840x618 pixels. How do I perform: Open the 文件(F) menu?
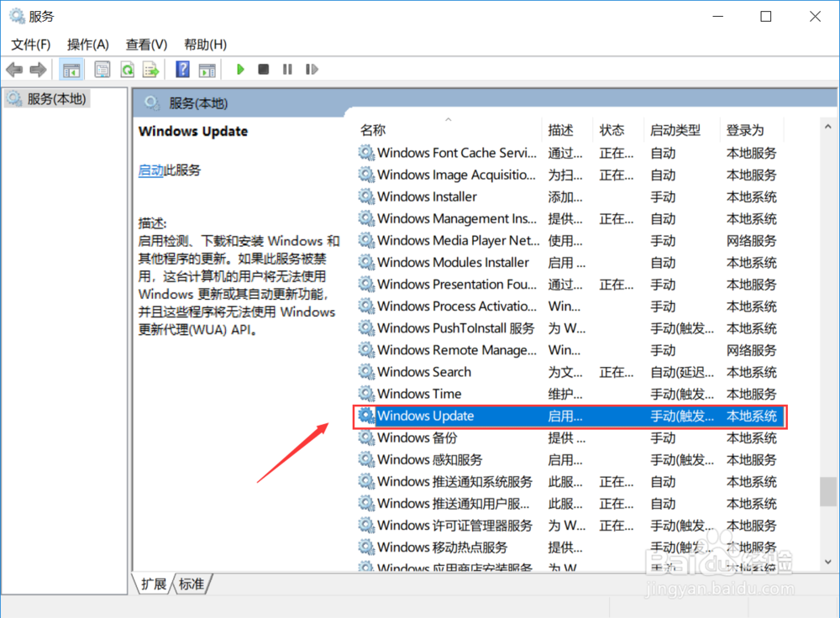pos(31,45)
